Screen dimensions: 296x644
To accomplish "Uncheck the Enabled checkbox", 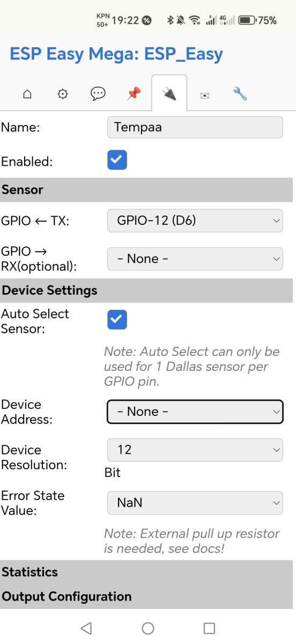I will coord(117,160).
